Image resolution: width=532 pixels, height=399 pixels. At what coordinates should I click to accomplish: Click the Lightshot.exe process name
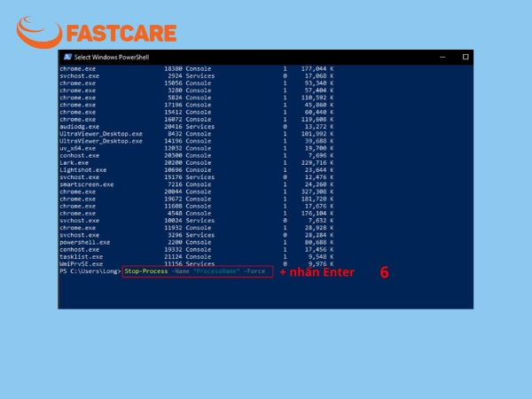tap(83, 170)
